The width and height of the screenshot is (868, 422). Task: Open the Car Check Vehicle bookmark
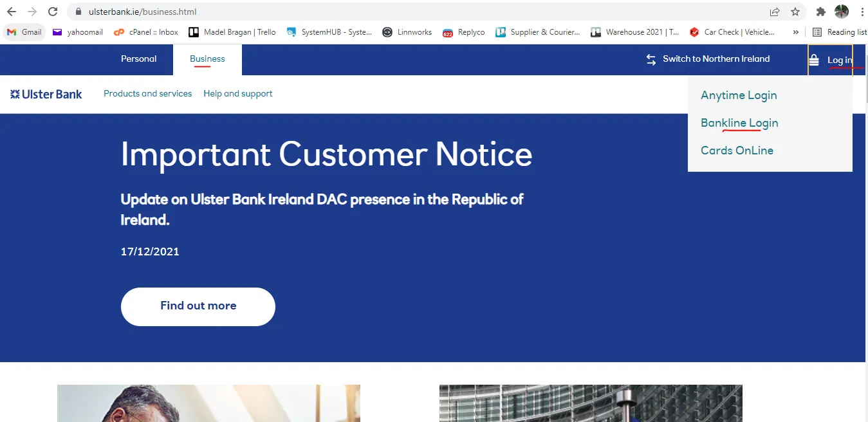[x=732, y=32]
